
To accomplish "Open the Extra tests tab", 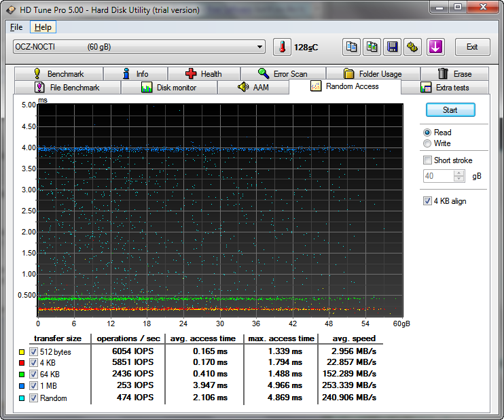I will (x=445, y=88).
